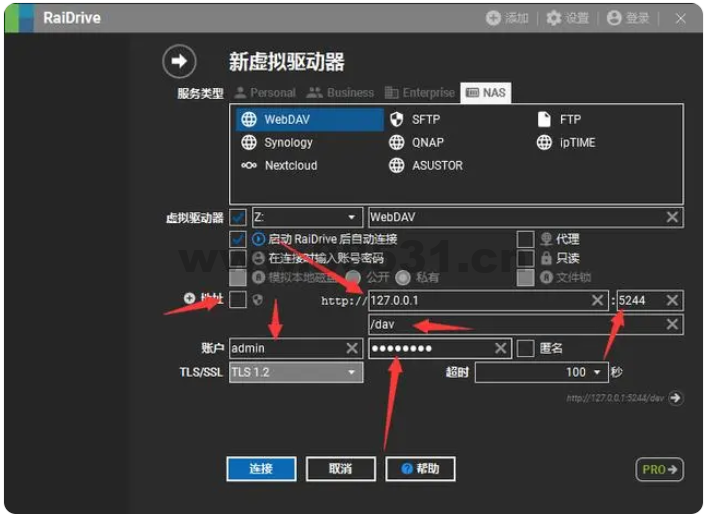Open the 超时 100 seconds dropdown

pos(542,372)
